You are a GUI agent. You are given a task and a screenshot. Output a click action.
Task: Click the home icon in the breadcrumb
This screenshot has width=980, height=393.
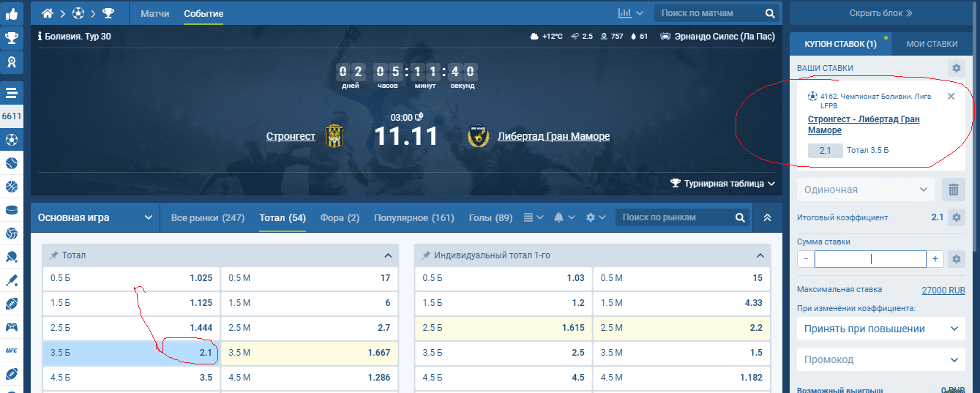(48, 13)
